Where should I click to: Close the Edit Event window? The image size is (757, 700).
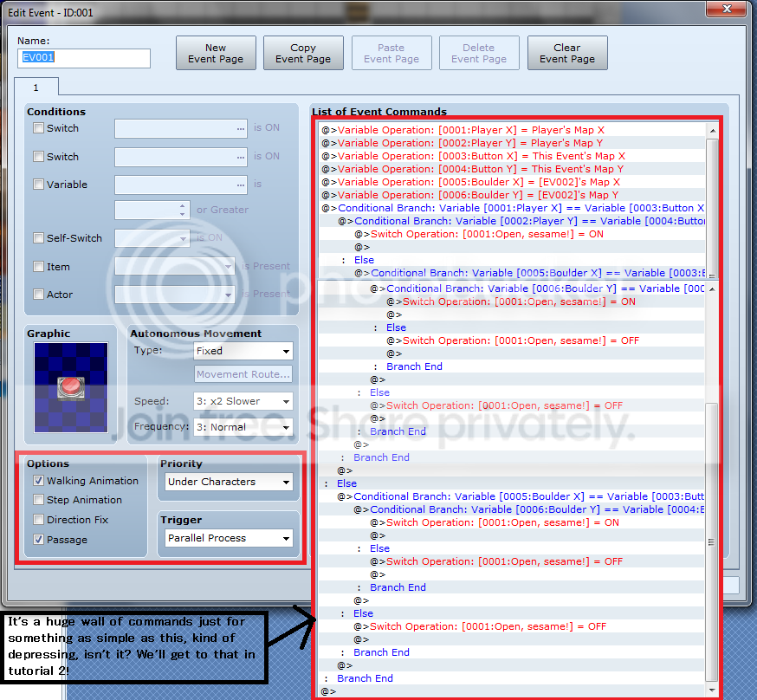[727, 9]
